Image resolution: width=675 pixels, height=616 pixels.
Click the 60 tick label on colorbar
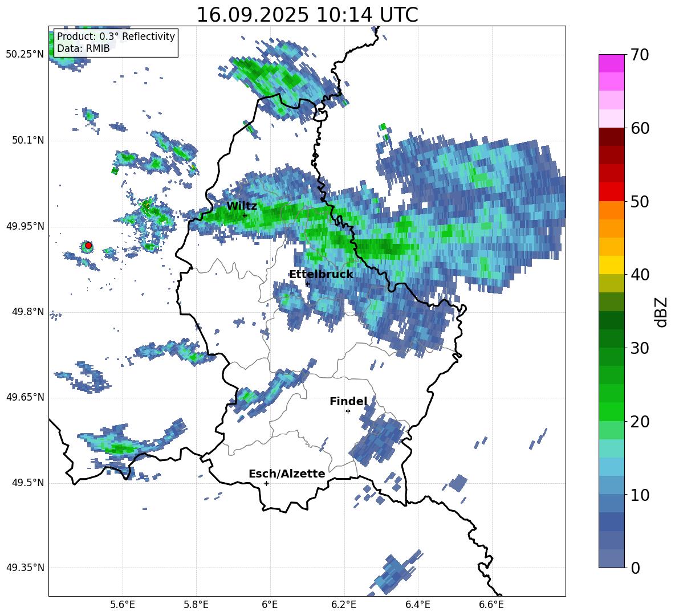point(640,128)
